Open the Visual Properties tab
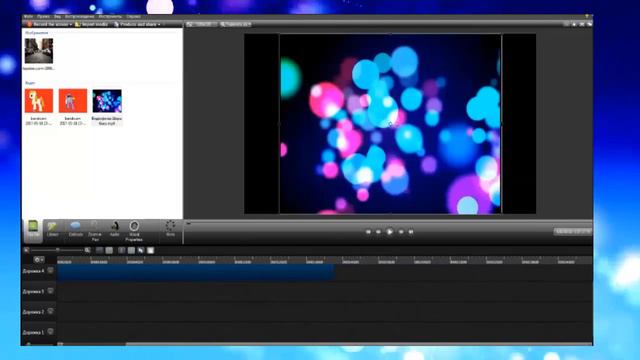 [x=134, y=231]
